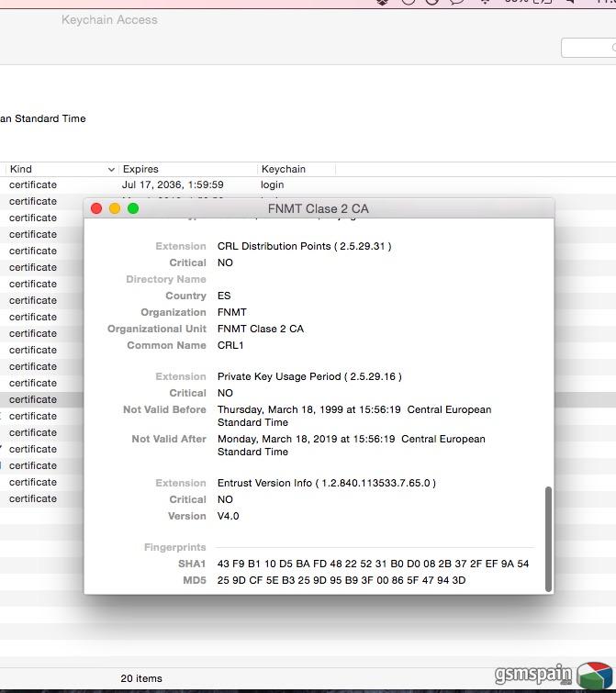616x693 pixels.
Task: Click the search field in Keychain Access
Action: [x=588, y=48]
